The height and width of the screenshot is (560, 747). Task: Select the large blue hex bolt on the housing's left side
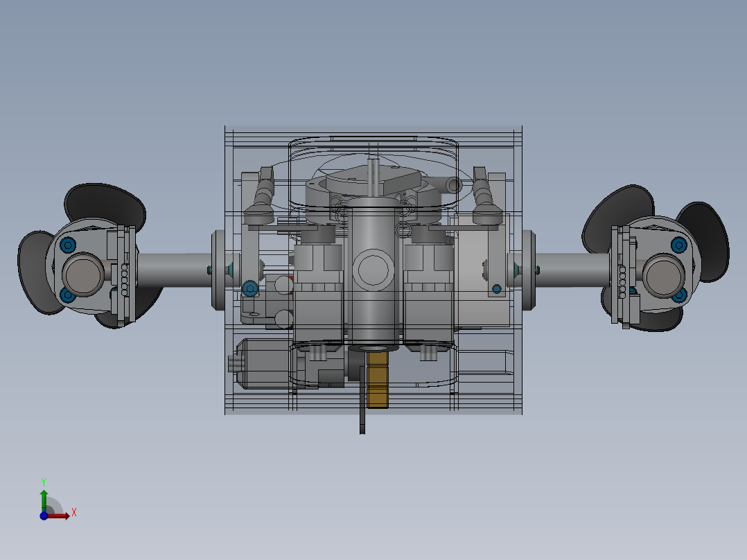[x=250, y=288]
